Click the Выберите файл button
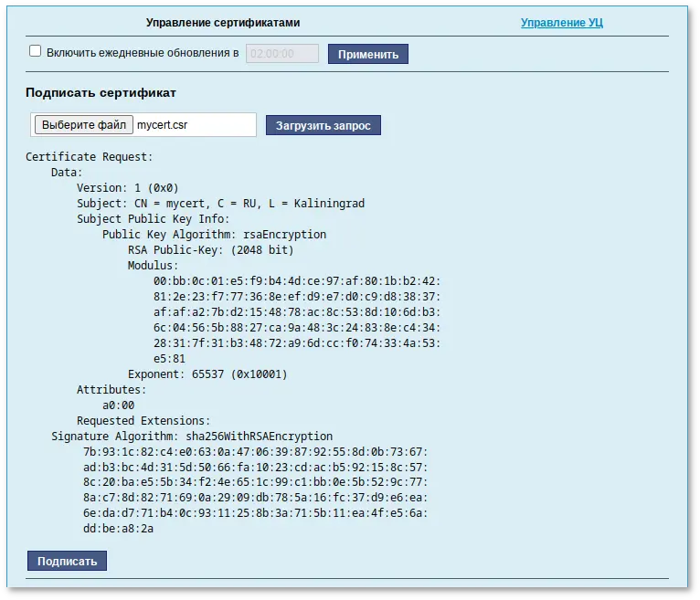 84,124
